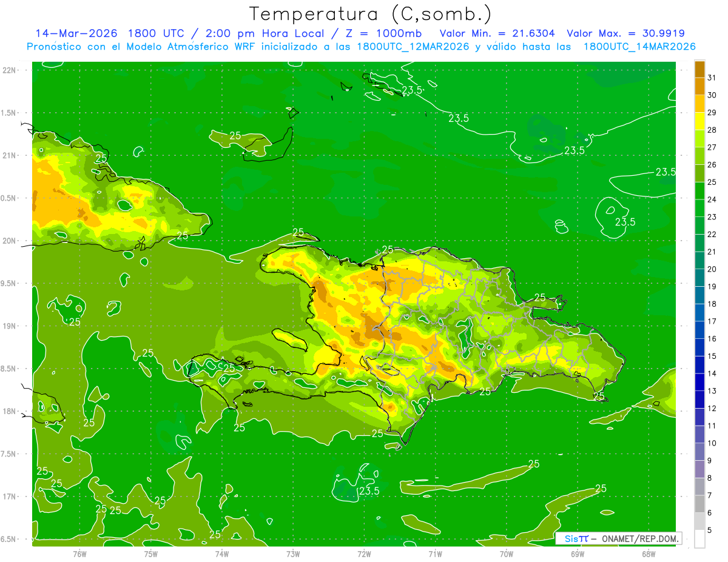Click legend value '20' on the color scale
Screen dimensions: 728x562
coord(712,269)
